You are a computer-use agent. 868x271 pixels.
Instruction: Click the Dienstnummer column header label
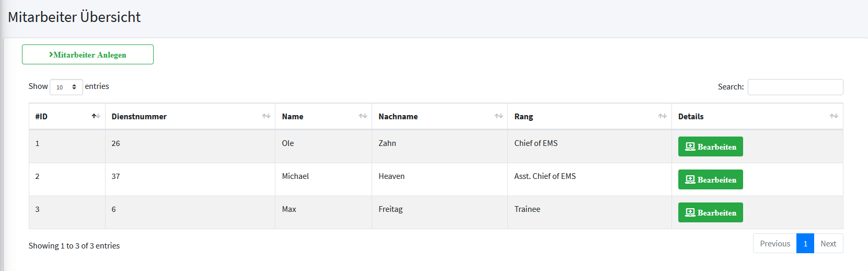click(139, 117)
